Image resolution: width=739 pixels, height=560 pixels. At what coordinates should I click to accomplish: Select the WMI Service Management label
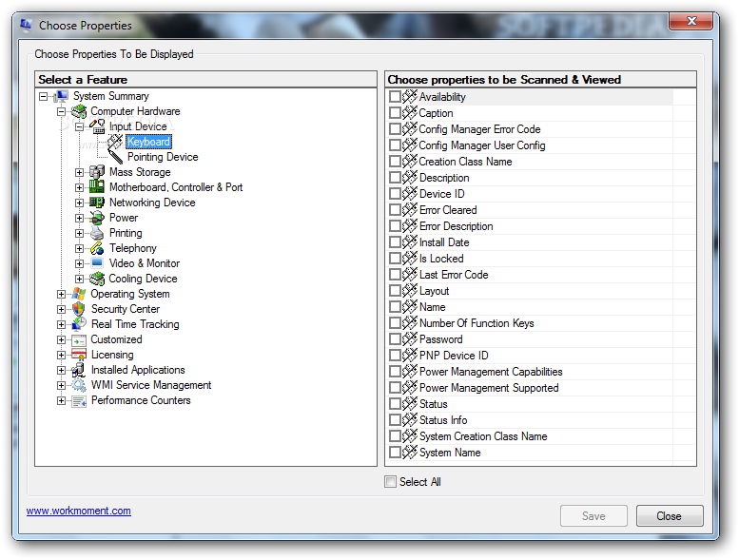[x=151, y=385]
